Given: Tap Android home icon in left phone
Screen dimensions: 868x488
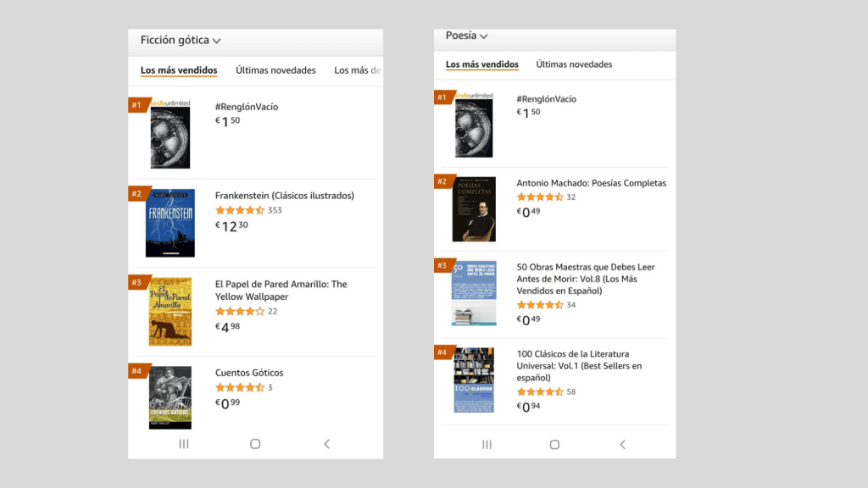Looking at the screenshot, I should [255, 444].
